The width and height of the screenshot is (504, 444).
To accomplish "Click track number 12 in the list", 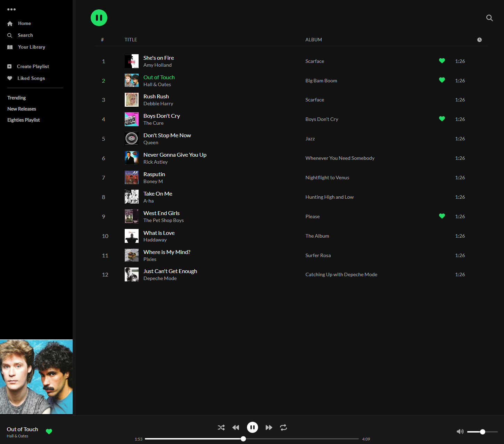I will tap(105, 275).
